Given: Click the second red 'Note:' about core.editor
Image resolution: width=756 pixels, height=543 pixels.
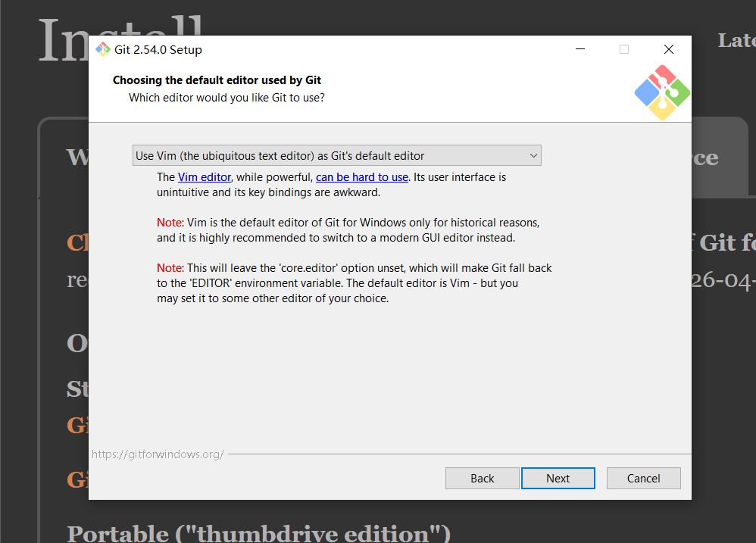Looking at the screenshot, I should point(170,268).
